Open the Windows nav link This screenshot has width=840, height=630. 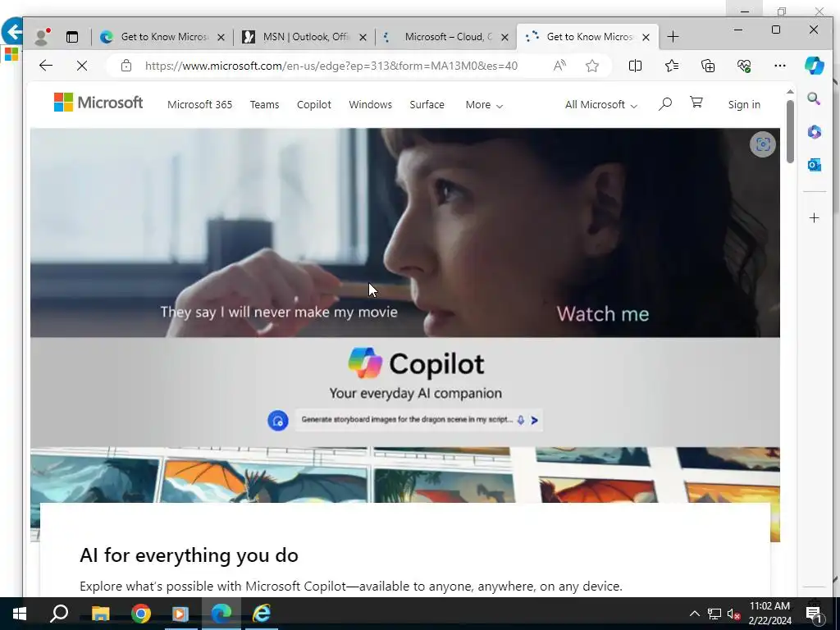[x=370, y=104]
